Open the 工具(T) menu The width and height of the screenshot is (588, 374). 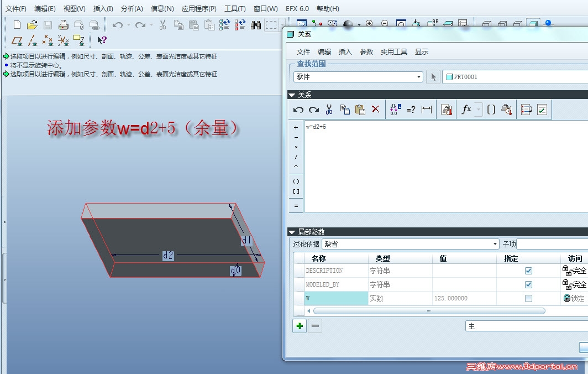click(235, 9)
